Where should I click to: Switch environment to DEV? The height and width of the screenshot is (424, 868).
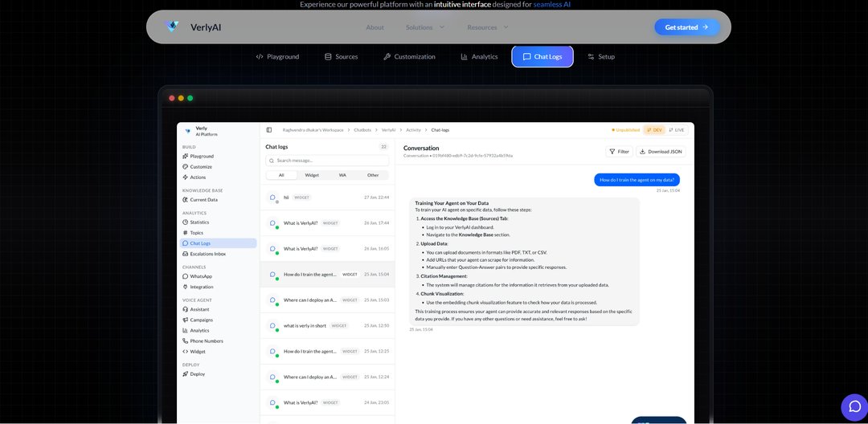654,129
